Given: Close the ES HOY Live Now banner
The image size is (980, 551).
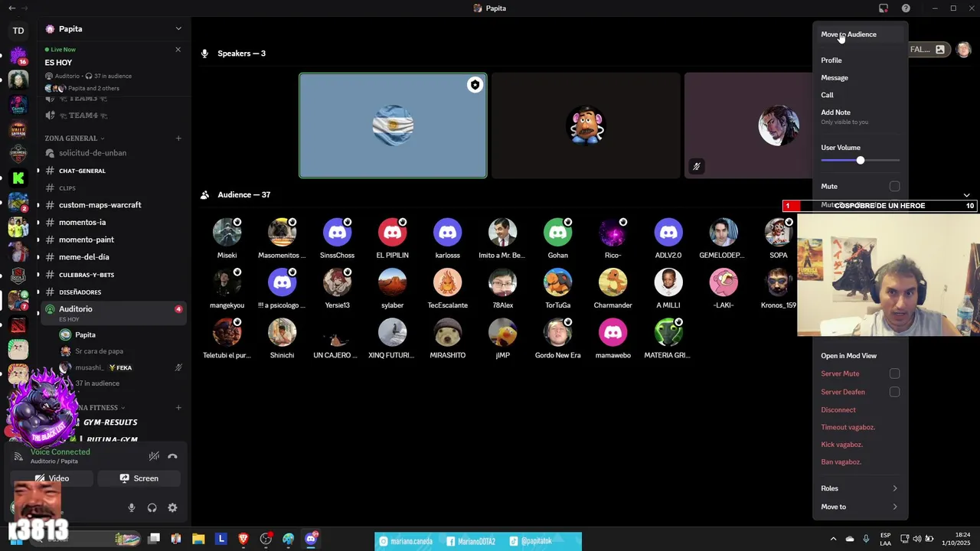Looking at the screenshot, I should [178, 50].
